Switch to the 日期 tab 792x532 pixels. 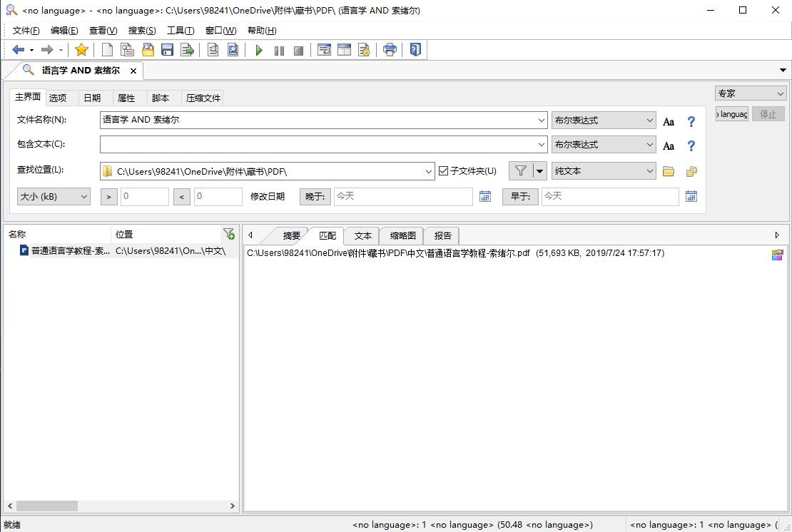coord(92,98)
